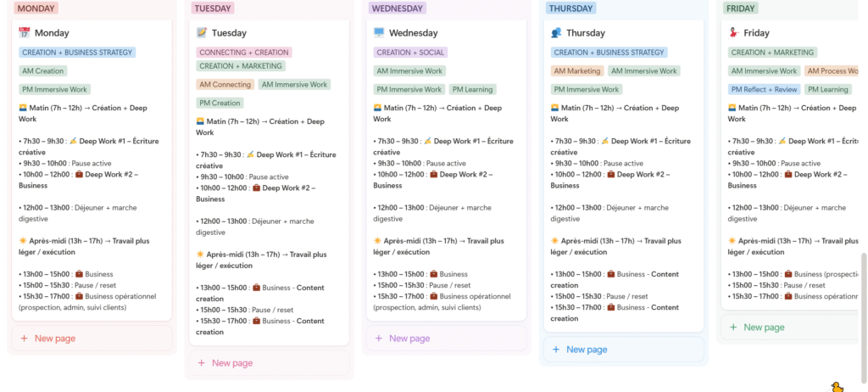Click the CREATION + SOCIAL tag on Wednesday

coord(410,53)
